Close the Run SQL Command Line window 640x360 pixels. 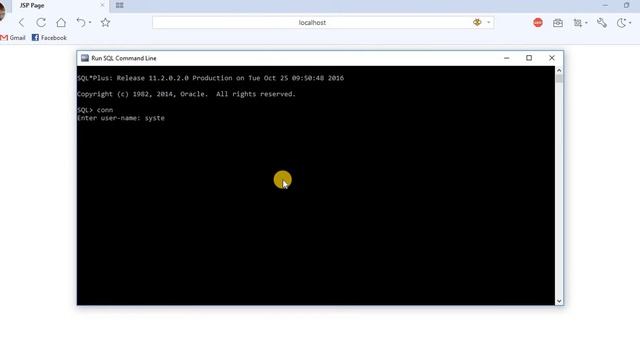(x=552, y=58)
